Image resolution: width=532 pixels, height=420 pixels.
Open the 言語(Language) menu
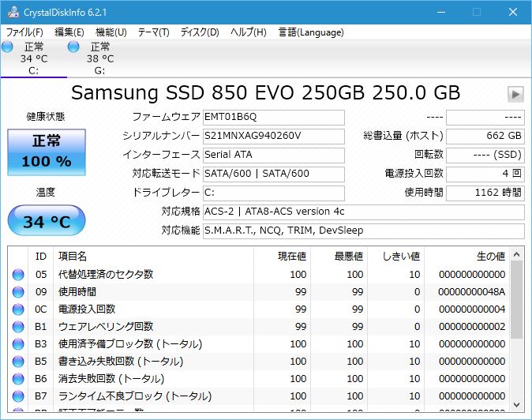coord(311,32)
